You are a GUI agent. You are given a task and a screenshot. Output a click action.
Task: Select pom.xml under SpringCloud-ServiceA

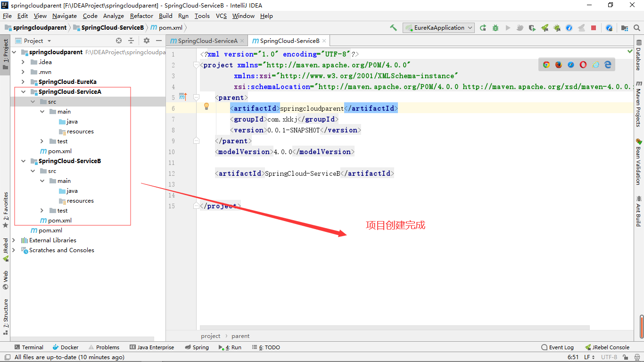pyautogui.click(x=60, y=151)
